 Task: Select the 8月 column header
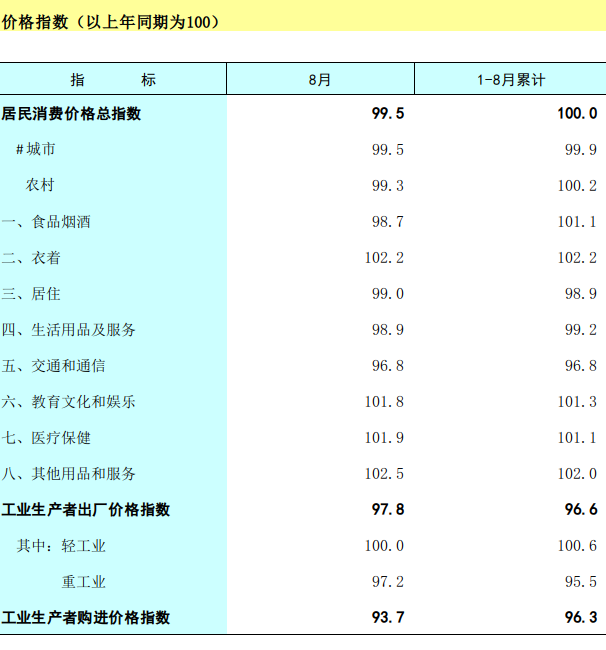(x=320, y=79)
